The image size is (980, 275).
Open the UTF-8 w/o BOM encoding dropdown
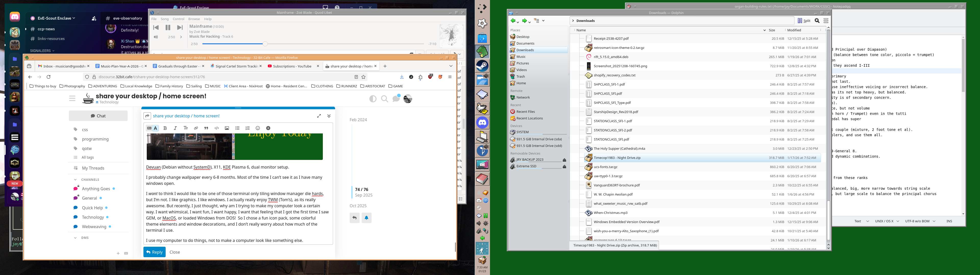(x=920, y=221)
